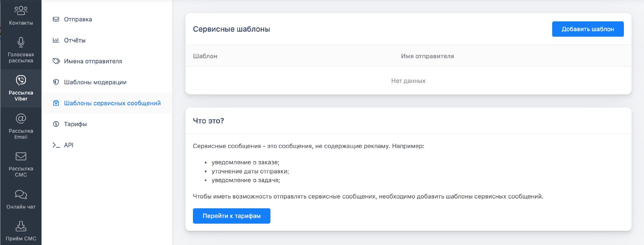Click the SMS receiving inbox icon
644x245 pixels.
pos(21,226)
